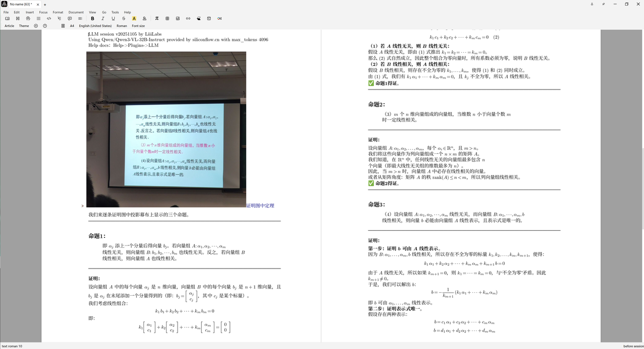644x349 pixels.
Task: Open the Insert menu
Action: pos(30,12)
